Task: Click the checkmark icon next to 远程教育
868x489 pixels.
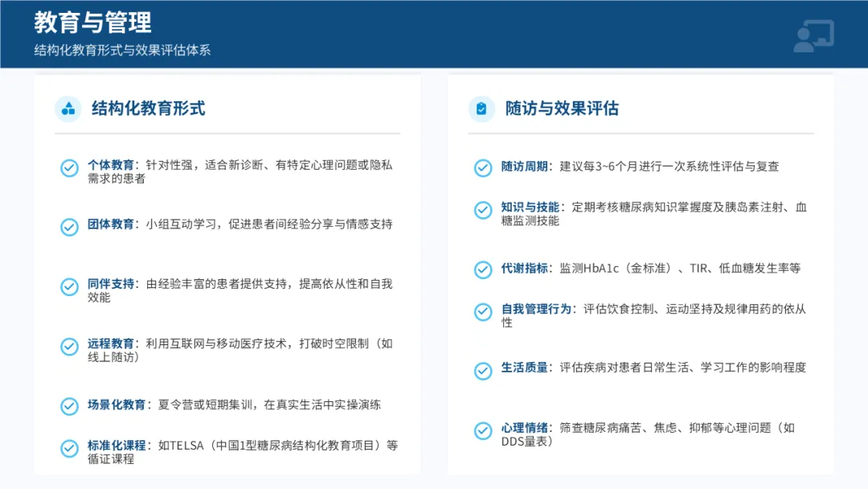Action: point(69,347)
